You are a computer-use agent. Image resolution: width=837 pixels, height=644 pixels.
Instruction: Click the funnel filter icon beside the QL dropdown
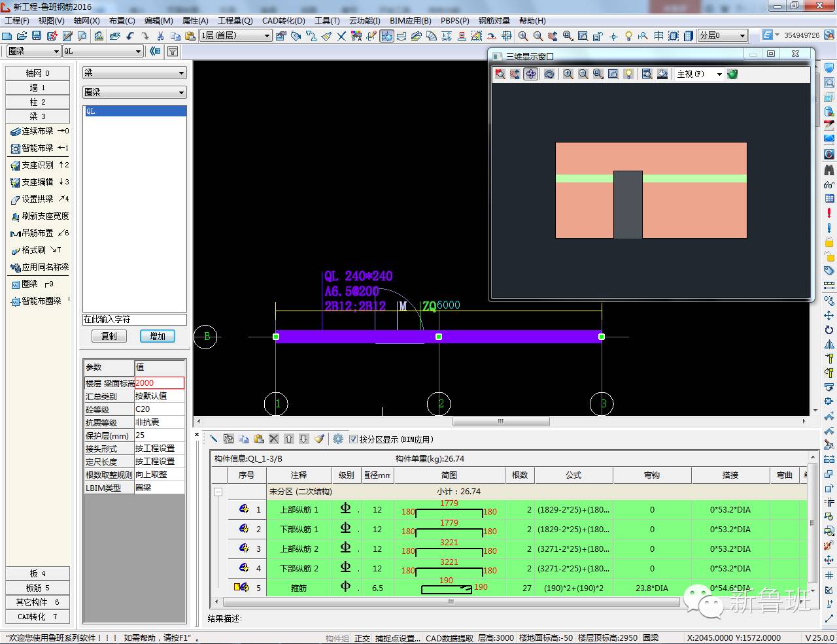pyautogui.click(x=173, y=51)
